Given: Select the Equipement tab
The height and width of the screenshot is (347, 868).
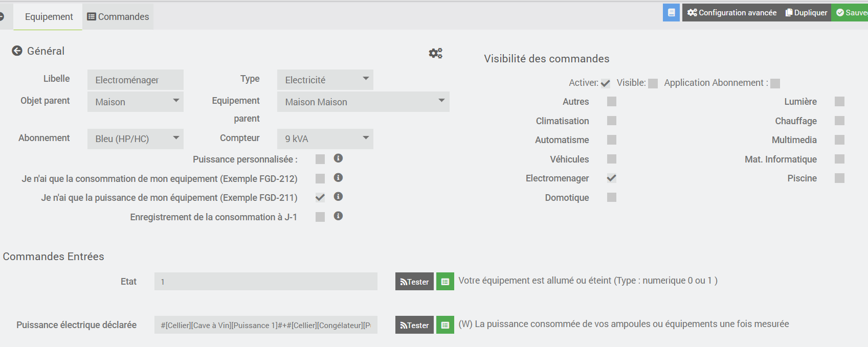Looking at the screenshot, I should 49,17.
